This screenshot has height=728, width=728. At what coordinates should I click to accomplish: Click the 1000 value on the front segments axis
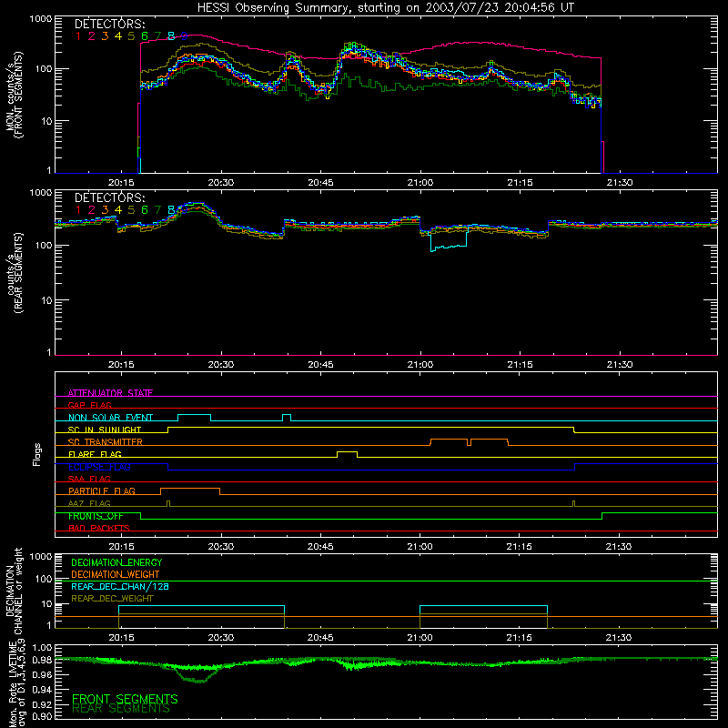click(41, 19)
